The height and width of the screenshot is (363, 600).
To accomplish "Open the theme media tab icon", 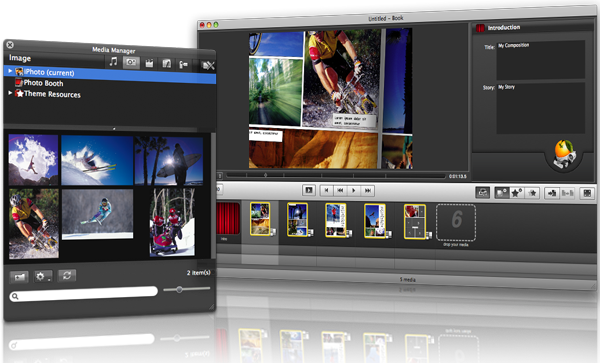I will click(x=166, y=63).
